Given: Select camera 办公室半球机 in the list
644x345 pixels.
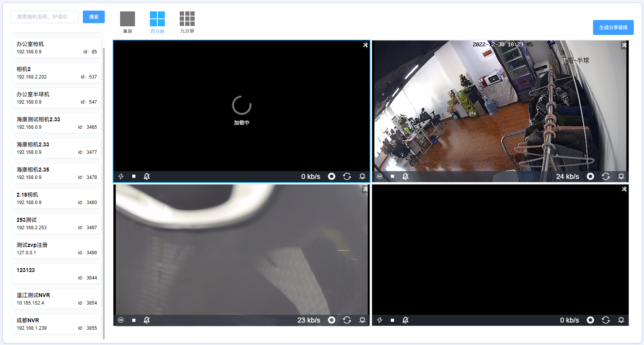Looking at the screenshot, I should click(x=57, y=98).
